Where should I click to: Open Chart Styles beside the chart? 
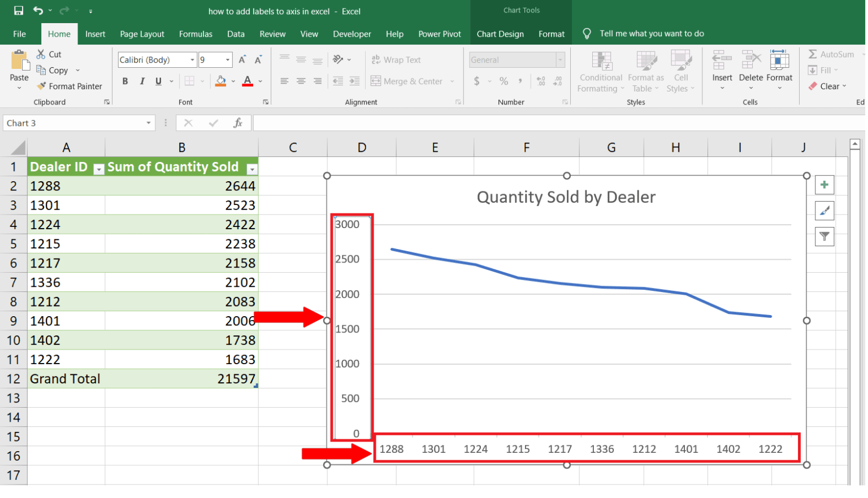824,211
